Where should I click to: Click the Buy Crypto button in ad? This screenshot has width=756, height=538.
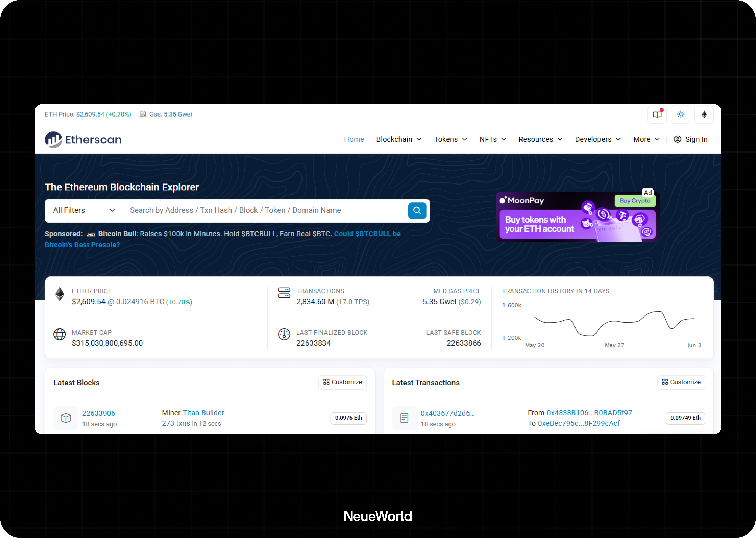635,201
